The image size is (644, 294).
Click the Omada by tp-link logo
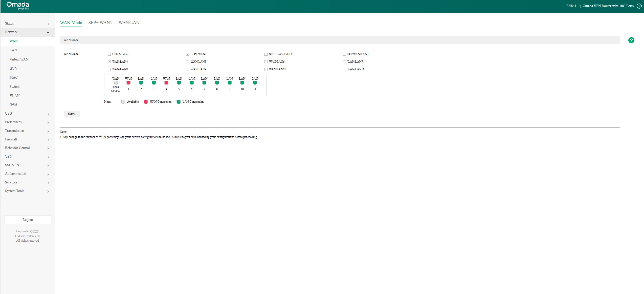tap(18, 6)
